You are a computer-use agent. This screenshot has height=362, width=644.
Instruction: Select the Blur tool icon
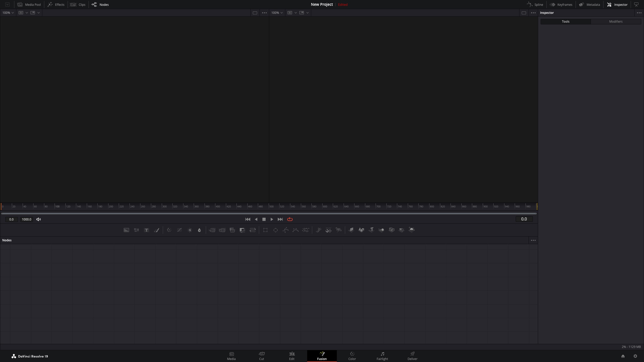click(169, 230)
